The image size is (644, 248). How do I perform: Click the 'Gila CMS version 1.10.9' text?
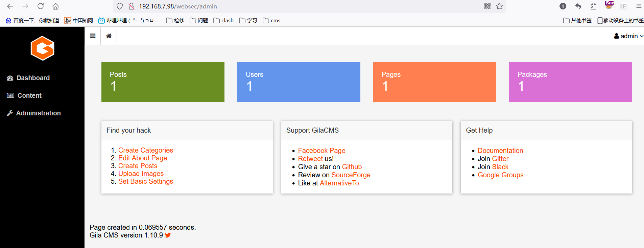click(x=126, y=235)
